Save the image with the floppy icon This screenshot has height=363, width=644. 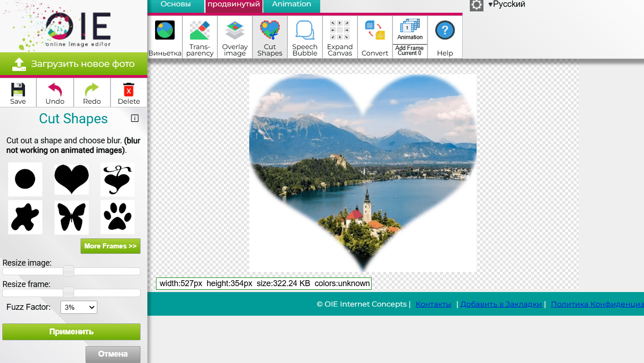click(18, 93)
